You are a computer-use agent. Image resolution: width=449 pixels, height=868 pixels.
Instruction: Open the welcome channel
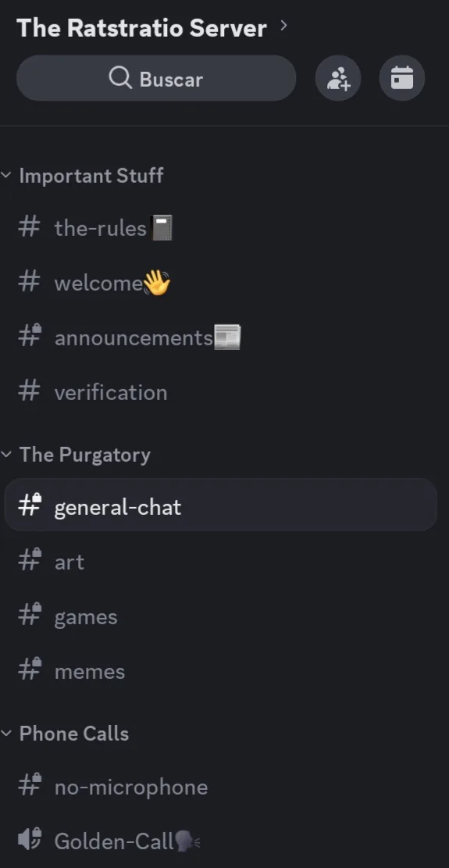pyautogui.click(x=221, y=283)
